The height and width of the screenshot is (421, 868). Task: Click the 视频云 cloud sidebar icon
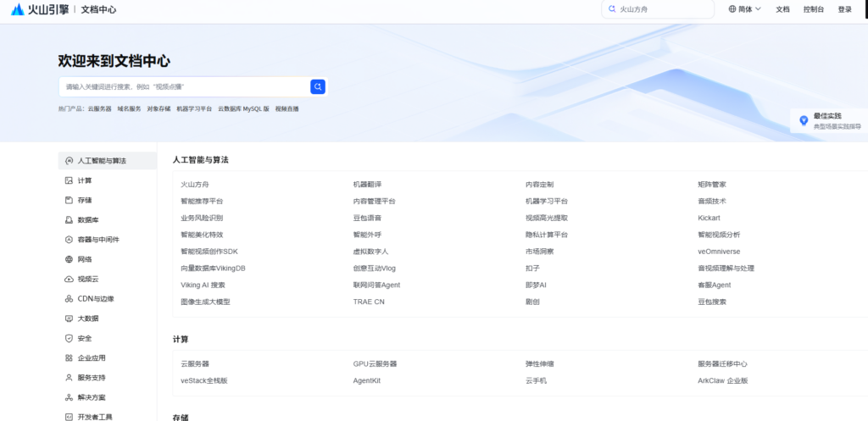click(x=69, y=279)
